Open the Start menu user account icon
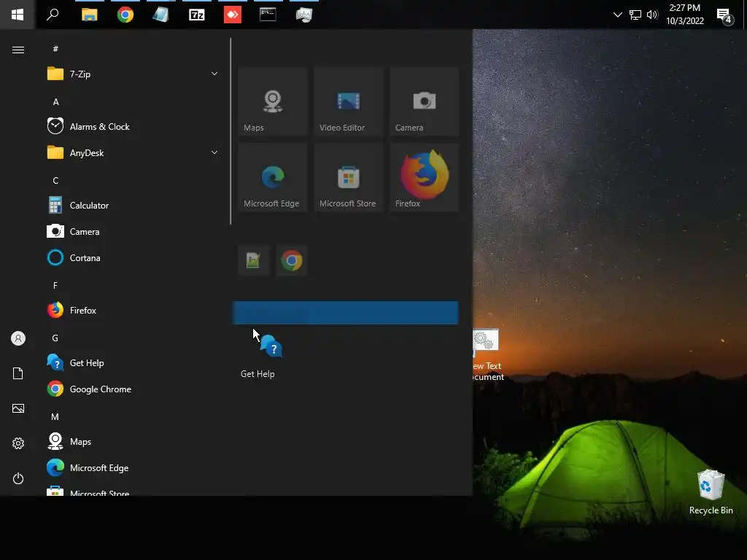The width and height of the screenshot is (747, 560). pos(18,338)
